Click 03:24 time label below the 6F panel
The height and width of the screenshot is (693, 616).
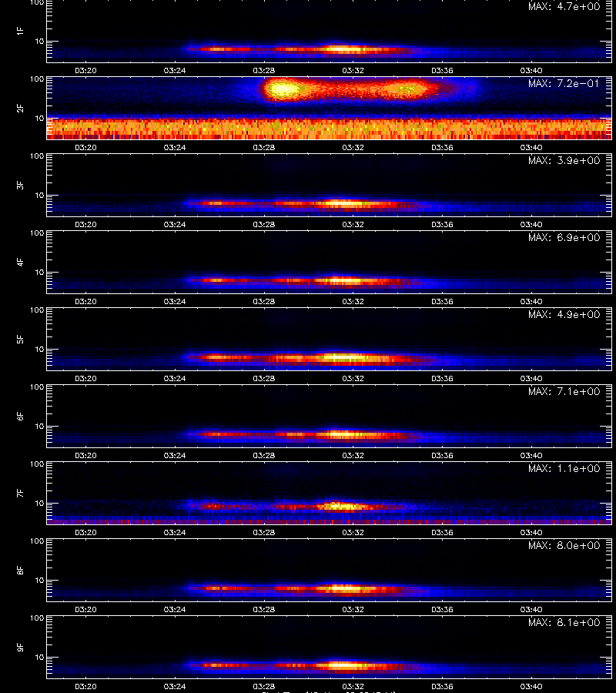point(175,455)
